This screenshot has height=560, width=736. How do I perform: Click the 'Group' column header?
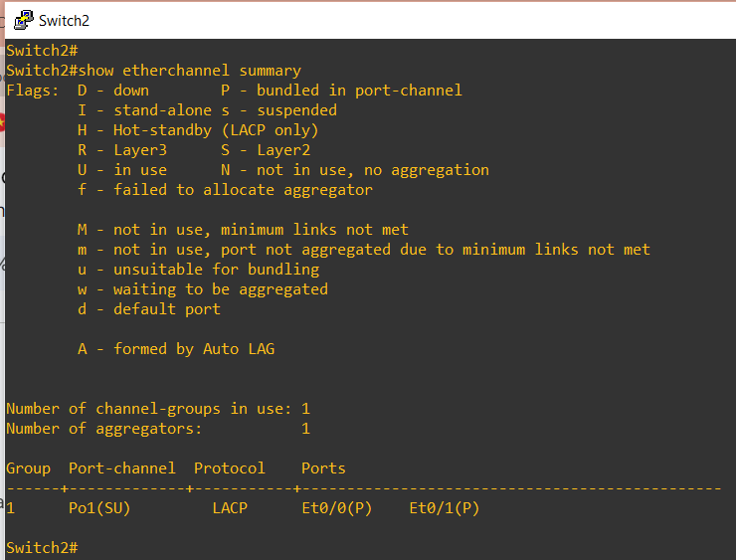(28, 468)
